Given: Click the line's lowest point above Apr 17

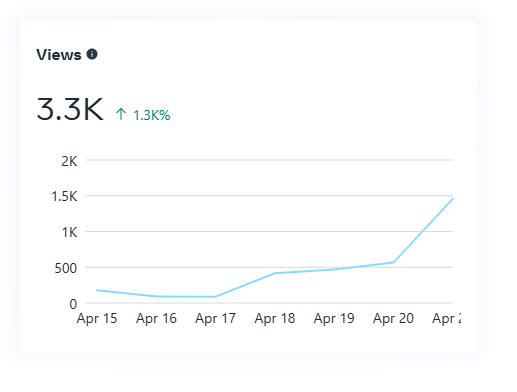Looking at the screenshot, I should (x=216, y=297).
